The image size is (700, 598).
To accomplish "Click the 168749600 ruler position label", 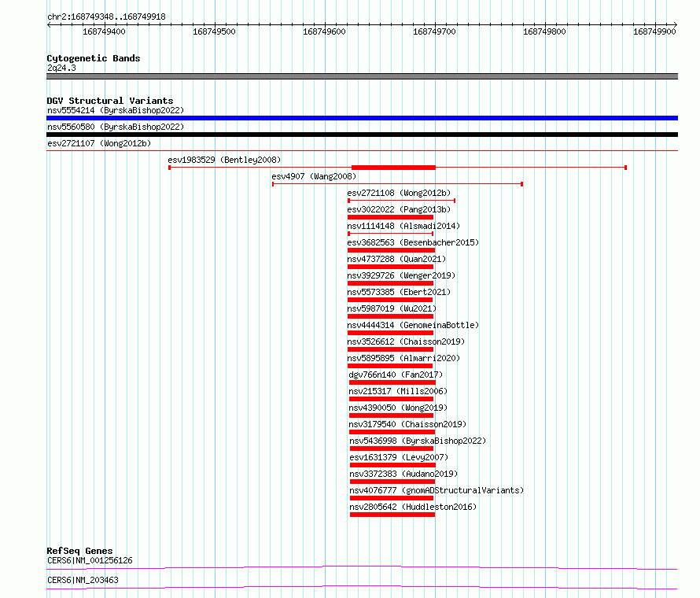I will click(x=324, y=32).
